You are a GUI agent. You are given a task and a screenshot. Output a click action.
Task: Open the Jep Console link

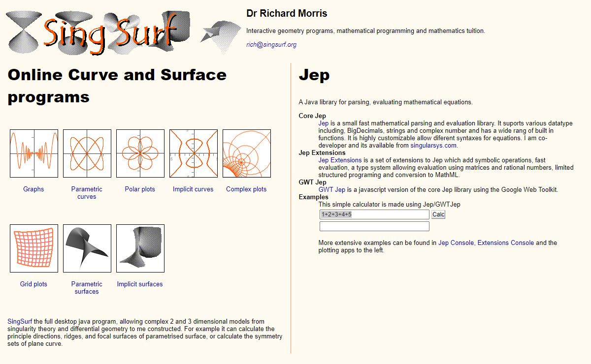456,243
